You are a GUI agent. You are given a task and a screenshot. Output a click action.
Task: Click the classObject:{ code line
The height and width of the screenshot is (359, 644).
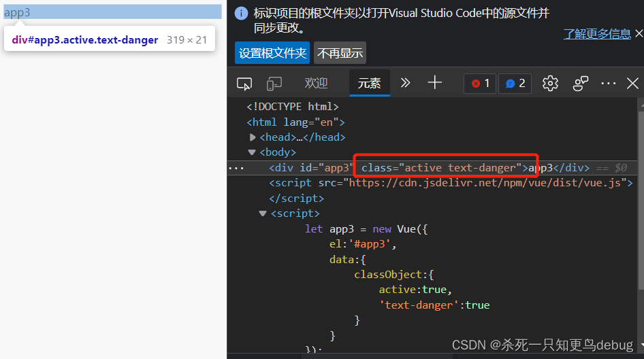click(394, 275)
